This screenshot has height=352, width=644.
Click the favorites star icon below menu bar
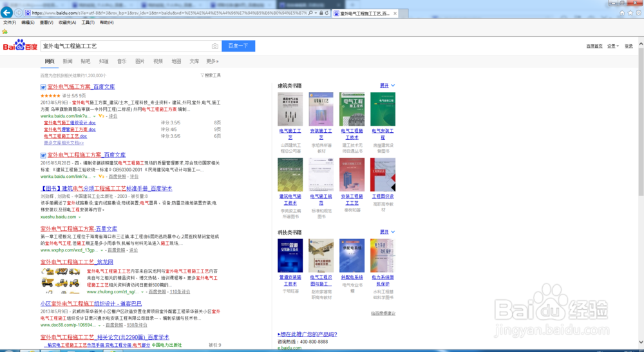5,32
